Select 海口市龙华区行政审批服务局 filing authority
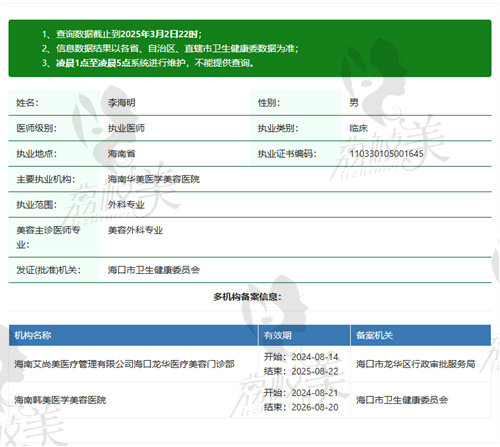500x447 pixels. tap(415, 364)
